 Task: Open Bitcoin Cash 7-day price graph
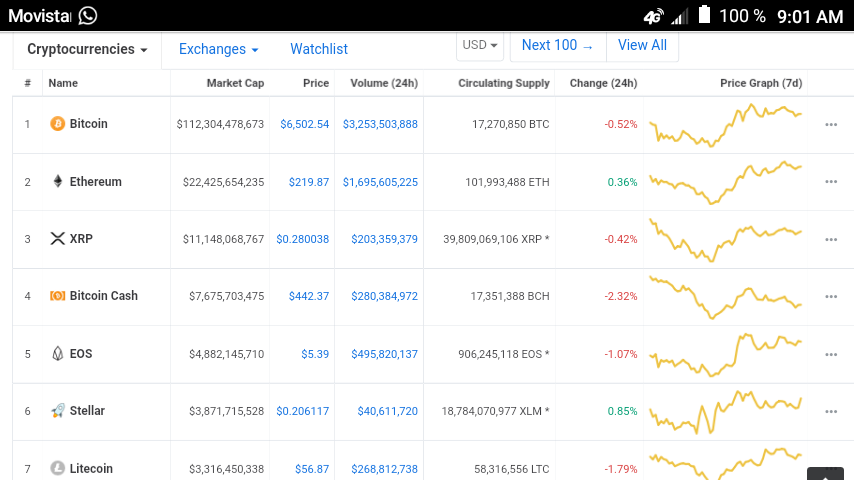click(x=725, y=297)
